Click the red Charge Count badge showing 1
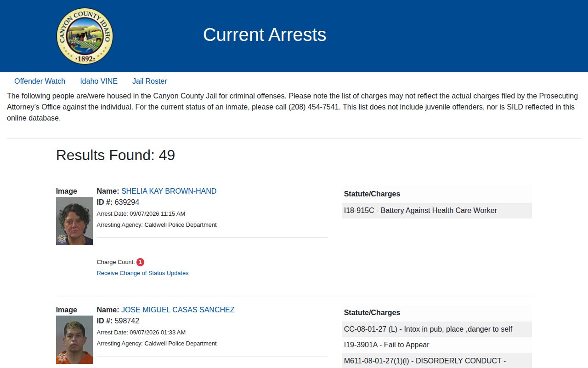 click(x=140, y=262)
